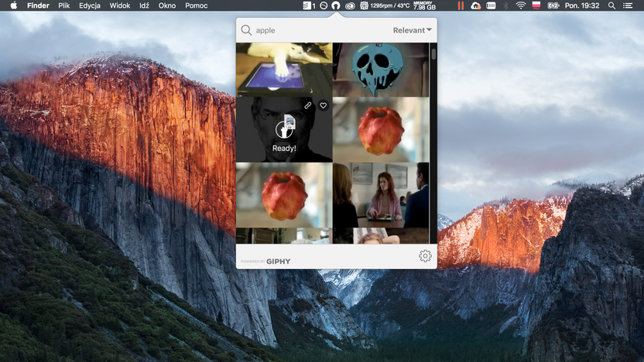
Task: Click the MEMORY 7.98 GB indicator
Action: coord(425,5)
